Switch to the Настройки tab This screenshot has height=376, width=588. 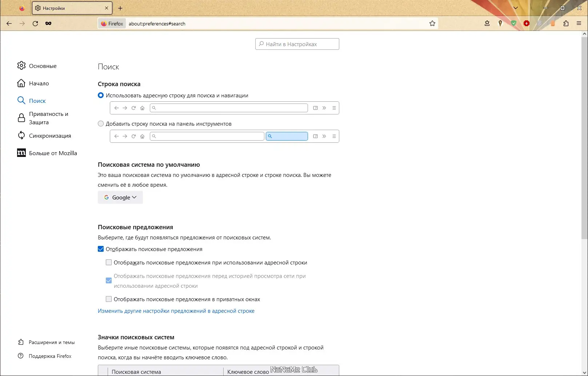tap(72, 8)
